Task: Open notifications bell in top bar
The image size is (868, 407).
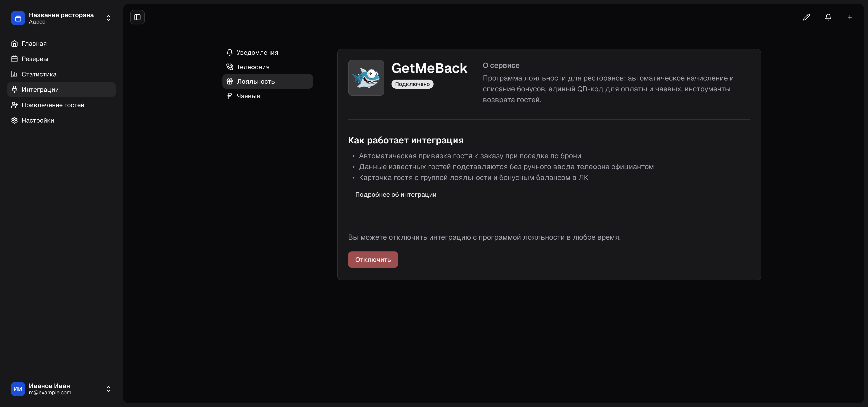Action: [828, 17]
